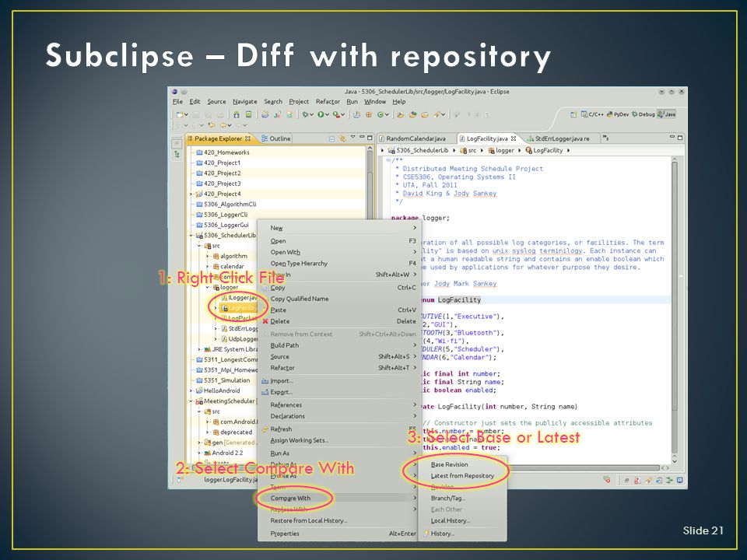
Task: Show hidden editor tabs overflow list
Action: point(605,138)
